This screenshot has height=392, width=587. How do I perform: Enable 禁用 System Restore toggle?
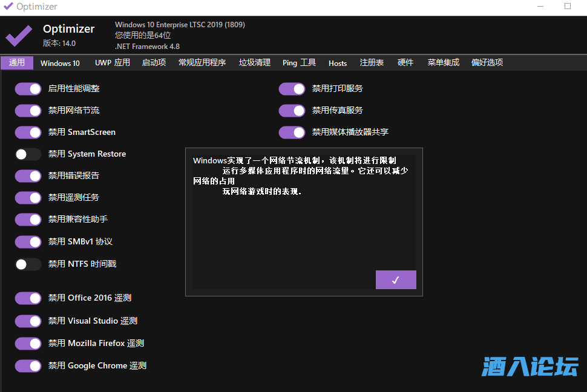pos(28,154)
